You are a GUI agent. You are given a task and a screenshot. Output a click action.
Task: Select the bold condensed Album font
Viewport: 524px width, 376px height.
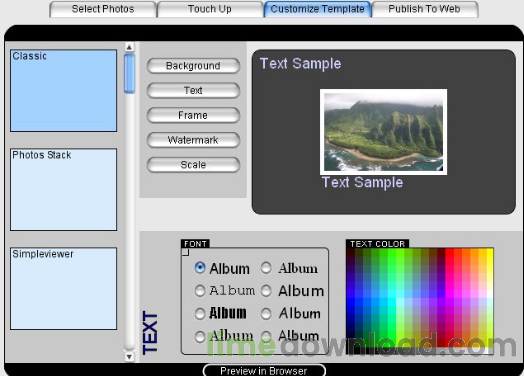tap(200, 314)
